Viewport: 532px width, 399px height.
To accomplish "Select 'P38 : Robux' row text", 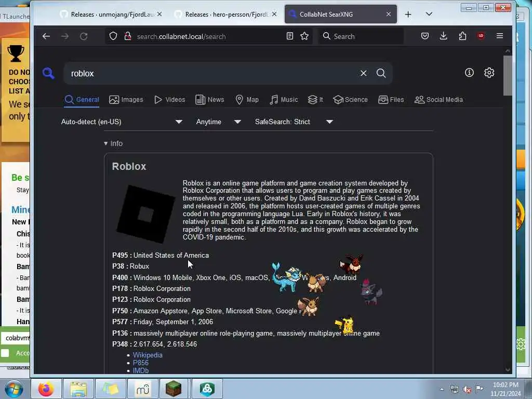I will (130, 267).
